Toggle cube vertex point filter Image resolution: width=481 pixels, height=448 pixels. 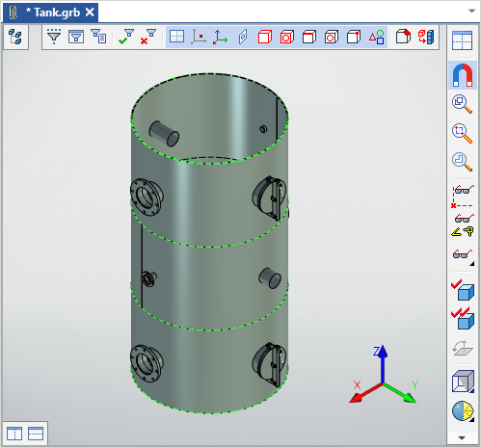pos(354,37)
